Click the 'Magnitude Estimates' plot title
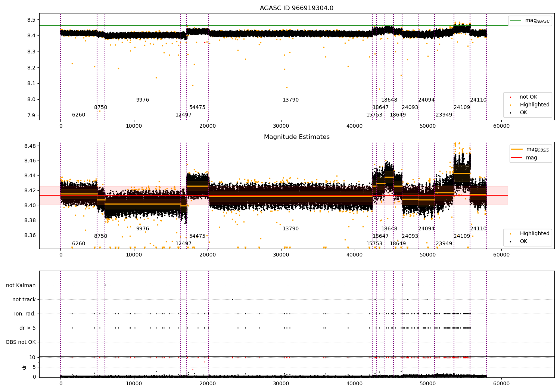 click(x=297, y=137)
